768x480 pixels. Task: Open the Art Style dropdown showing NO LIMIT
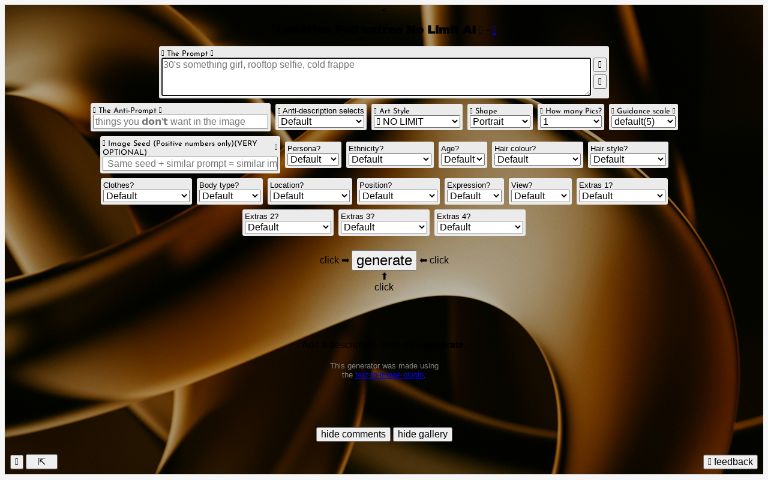[417, 122]
